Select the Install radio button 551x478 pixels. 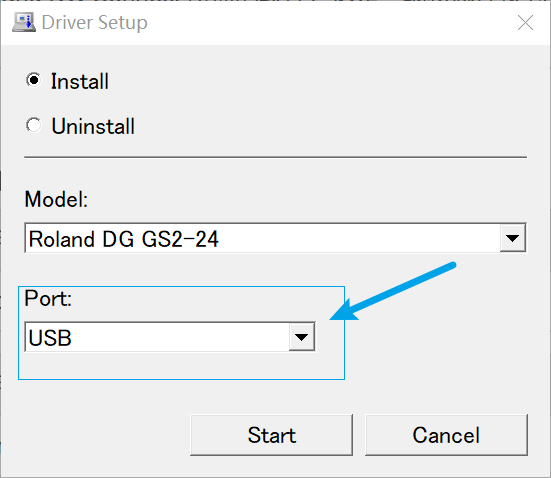click(34, 80)
